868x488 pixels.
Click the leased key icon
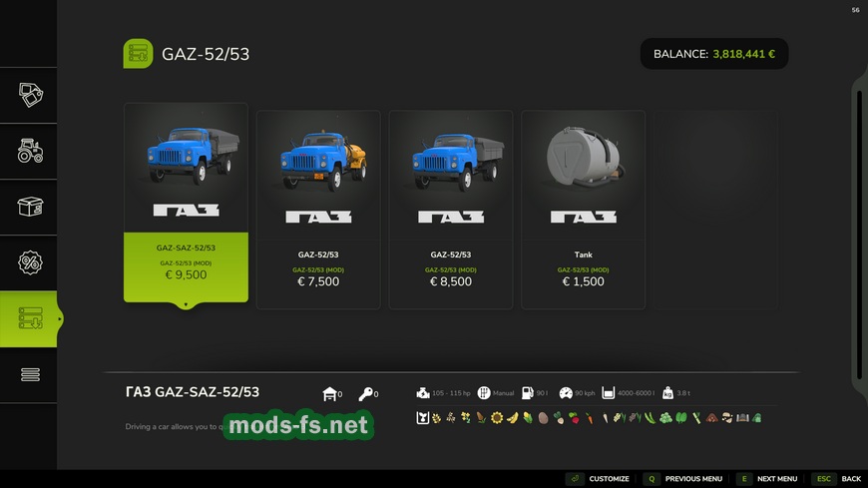click(x=365, y=394)
